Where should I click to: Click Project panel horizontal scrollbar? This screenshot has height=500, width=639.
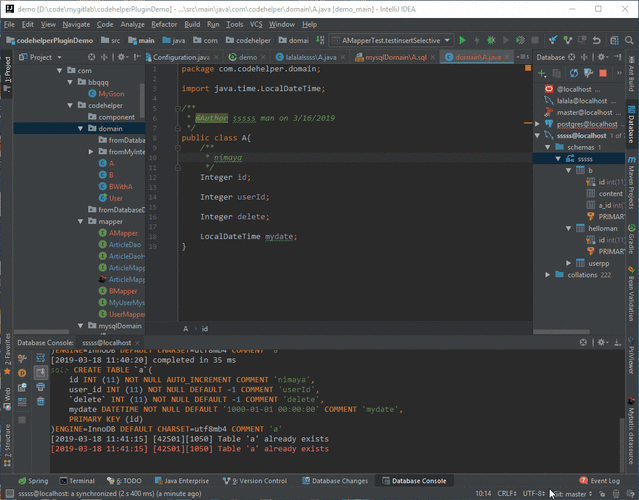coord(41,331)
